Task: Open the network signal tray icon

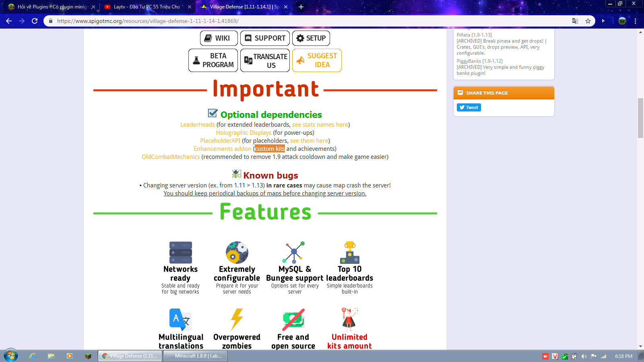Action: tap(603, 356)
